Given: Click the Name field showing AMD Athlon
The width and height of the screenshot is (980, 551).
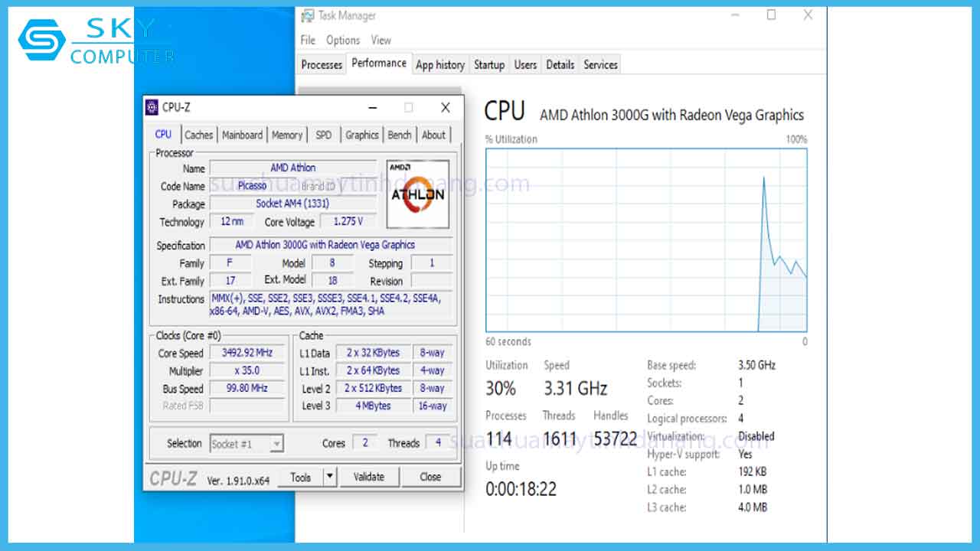Looking at the screenshot, I should pyautogui.click(x=293, y=168).
